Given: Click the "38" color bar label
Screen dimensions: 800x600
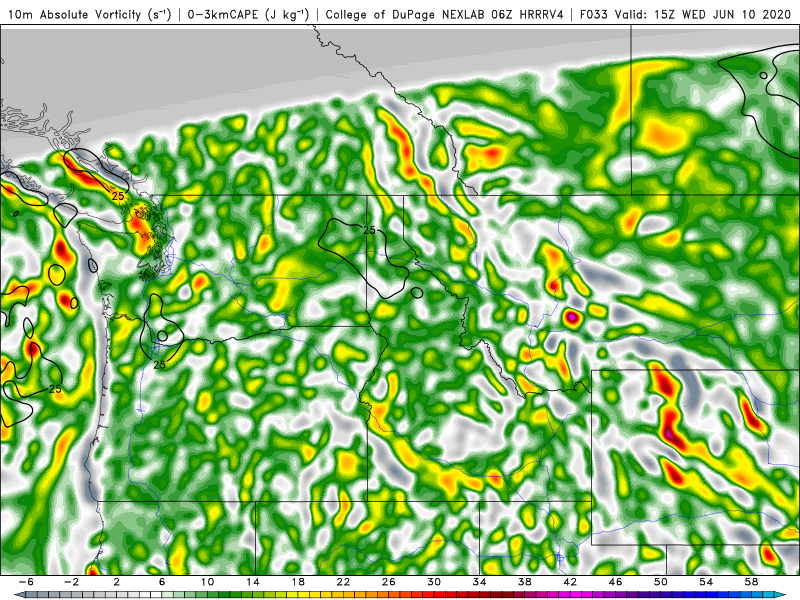Looking at the screenshot, I should [525, 582].
